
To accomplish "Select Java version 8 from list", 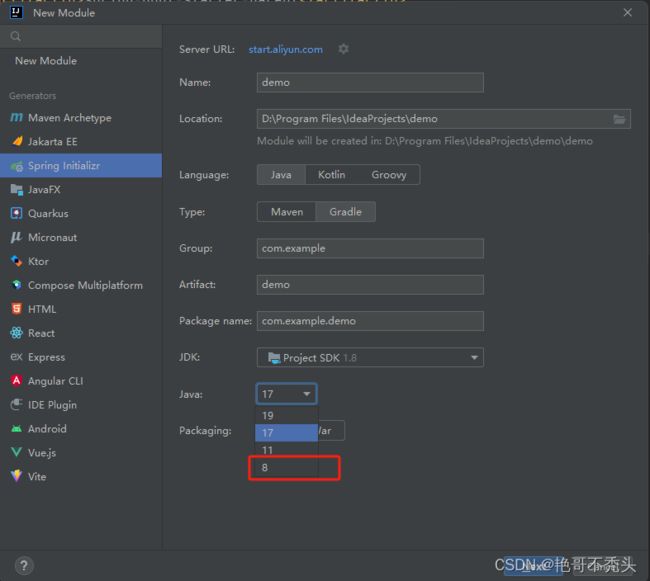I will 286,468.
